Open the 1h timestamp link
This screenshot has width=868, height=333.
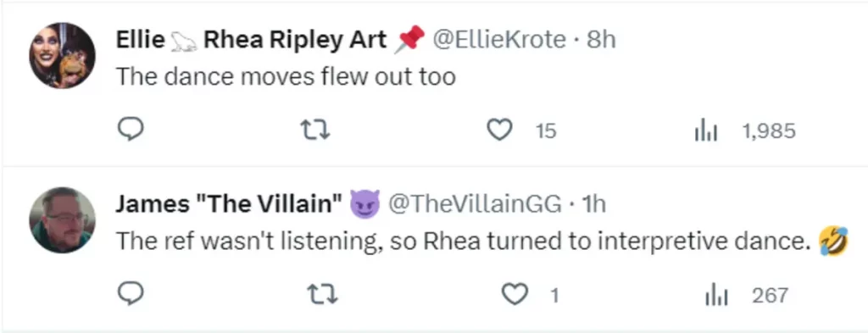pyautogui.click(x=593, y=205)
